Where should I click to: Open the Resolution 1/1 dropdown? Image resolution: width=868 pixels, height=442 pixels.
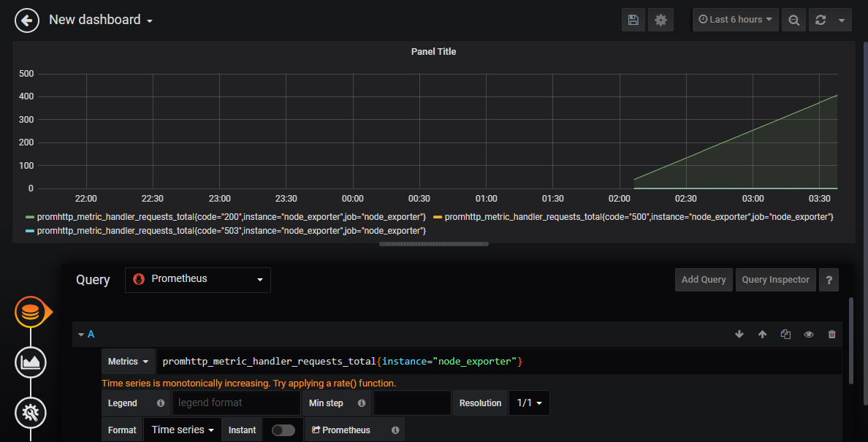529,403
